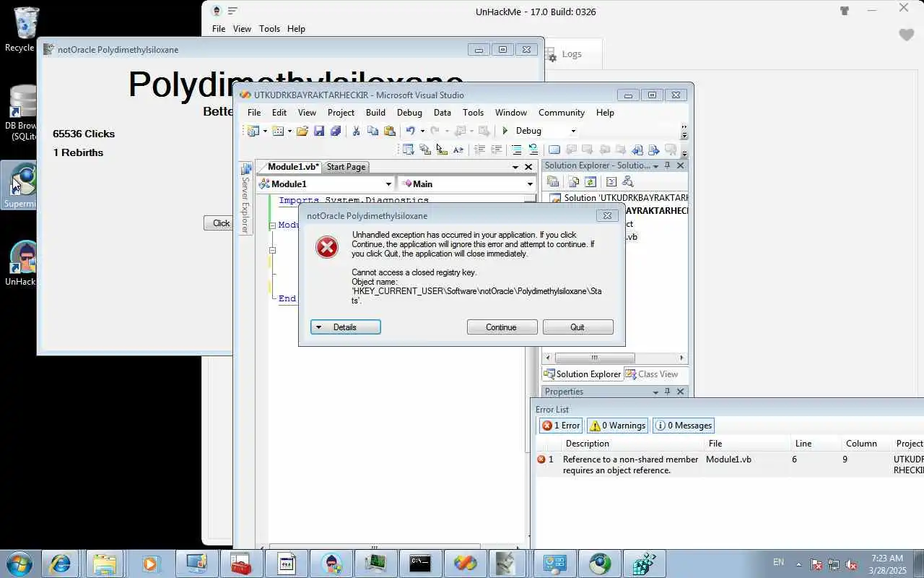Screen dimensions: 924x578
Task: Toggle the 0 Messages filter button
Action: tap(684, 426)
